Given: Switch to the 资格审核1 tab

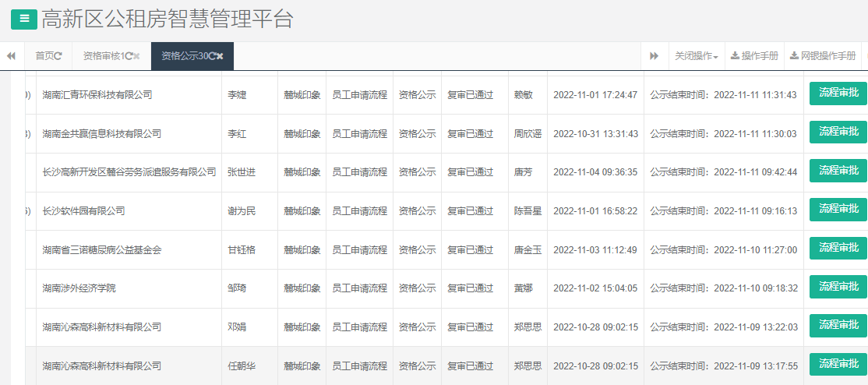Looking at the screenshot, I should [104, 56].
